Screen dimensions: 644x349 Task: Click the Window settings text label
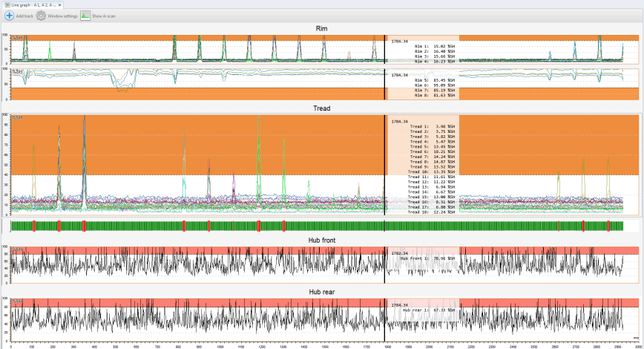pos(62,16)
